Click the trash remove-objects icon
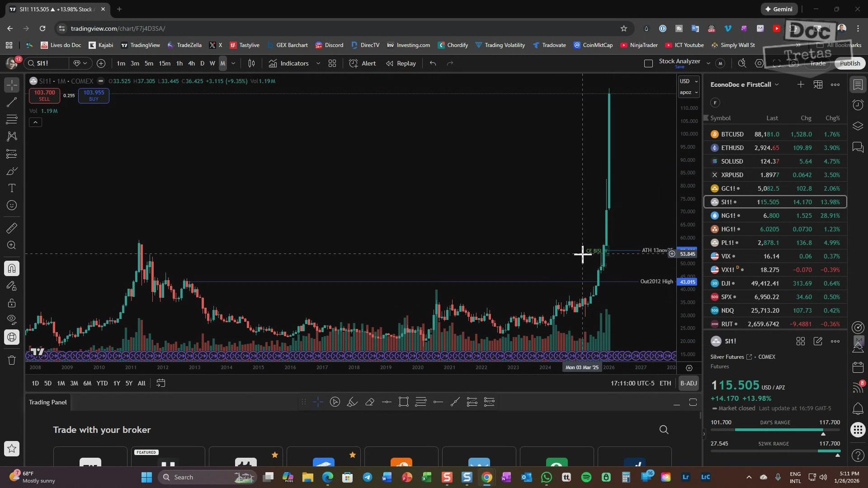Viewport: 868px width, 488px height. point(12,360)
